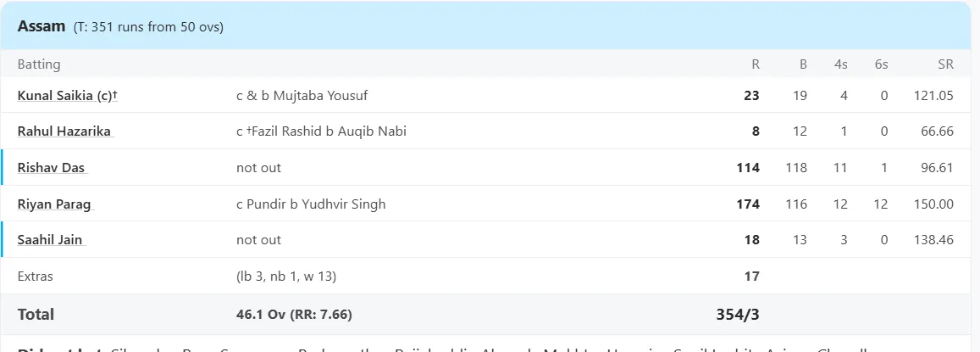Select dismissal text c Pundir b Yudhvir Singh

311,204
